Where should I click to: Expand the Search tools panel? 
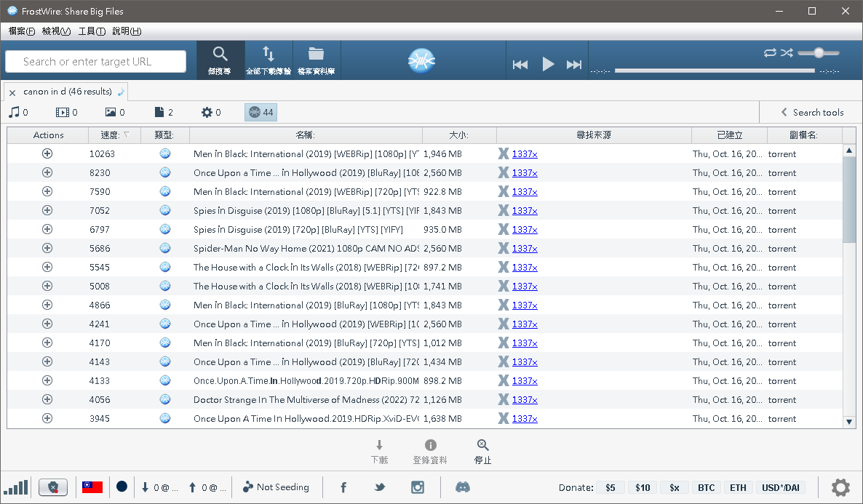click(811, 112)
